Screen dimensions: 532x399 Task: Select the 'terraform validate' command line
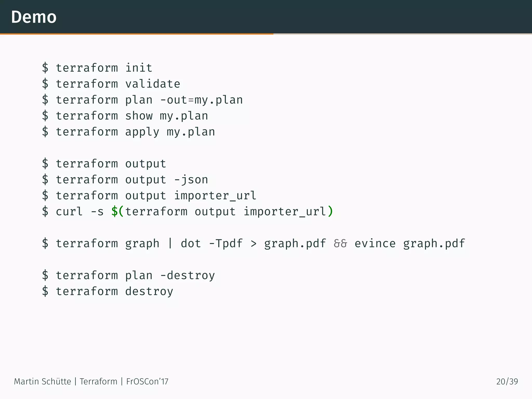tap(111, 84)
